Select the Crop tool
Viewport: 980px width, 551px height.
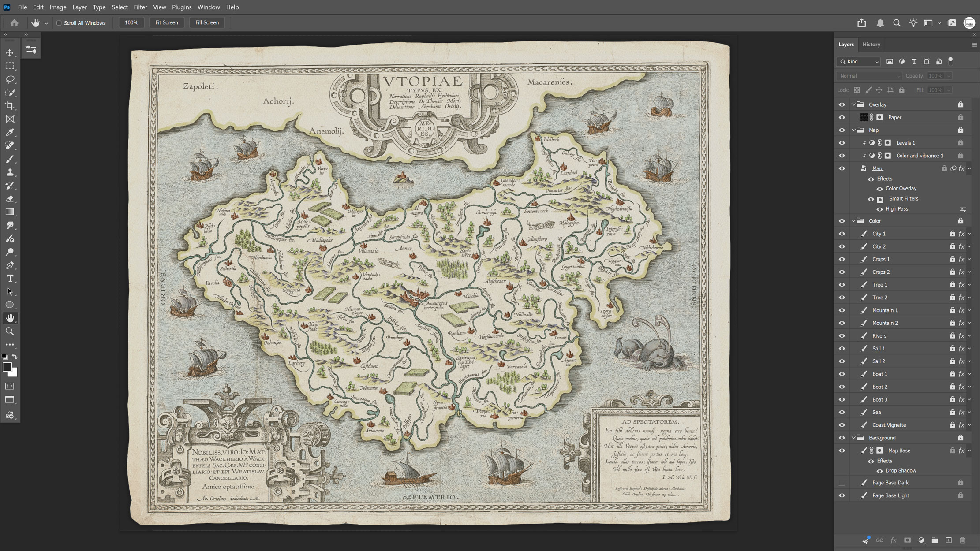point(10,106)
